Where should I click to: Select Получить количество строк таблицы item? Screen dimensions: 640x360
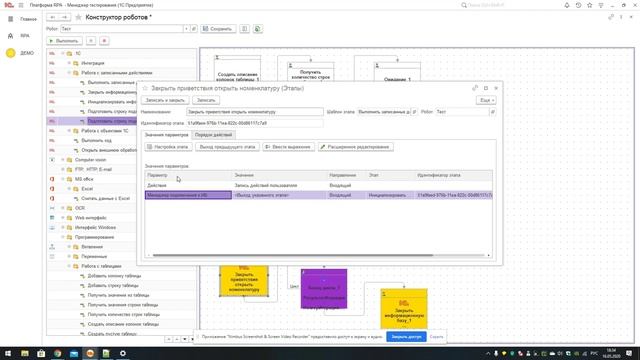click(124, 315)
